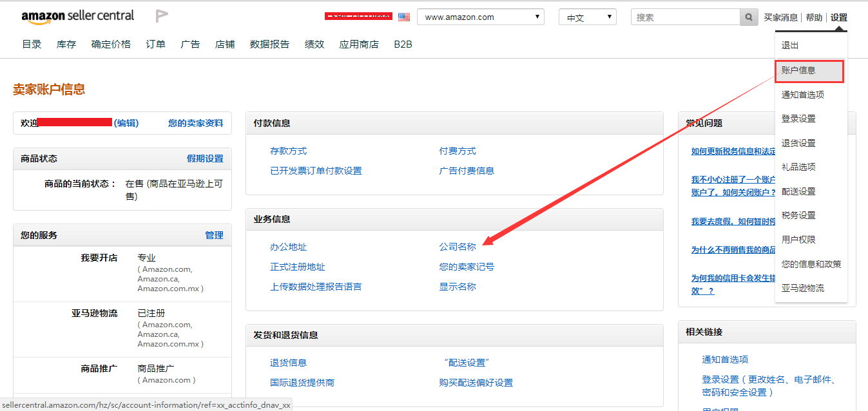Open the 退货信息 link
Image resolution: width=868 pixels, height=411 pixels.
[289, 363]
